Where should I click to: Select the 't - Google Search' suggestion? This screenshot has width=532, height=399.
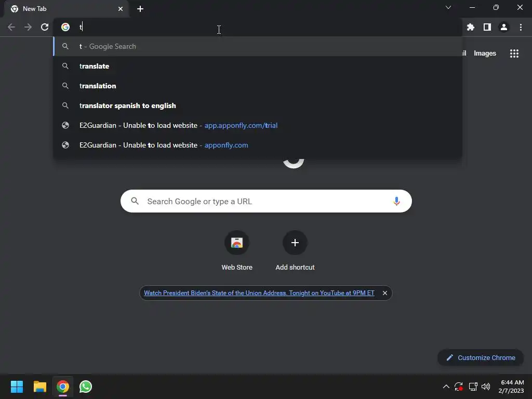[x=258, y=46]
